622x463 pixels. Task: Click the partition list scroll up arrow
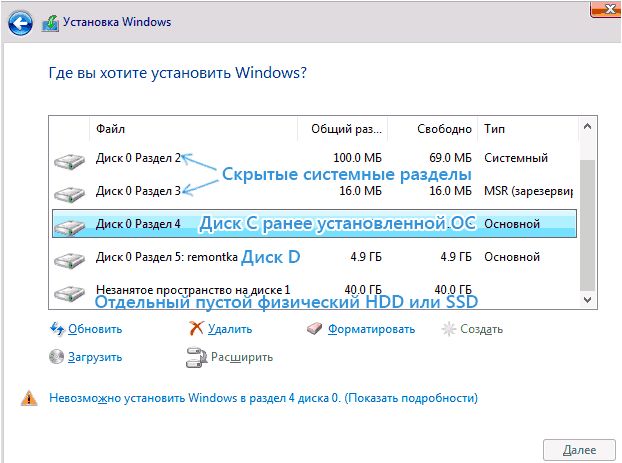587,127
